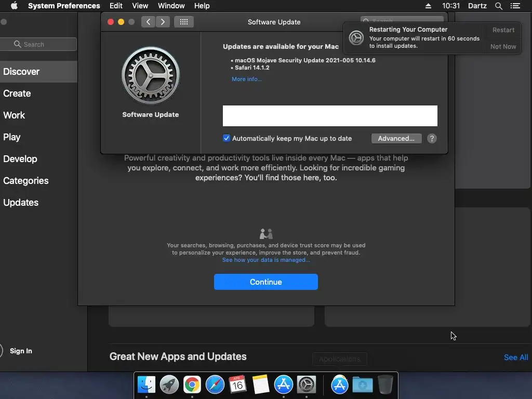The height and width of the screenshot is (399, 532).
Task: Minimize the Software Update window
Action: pos(121,22)
